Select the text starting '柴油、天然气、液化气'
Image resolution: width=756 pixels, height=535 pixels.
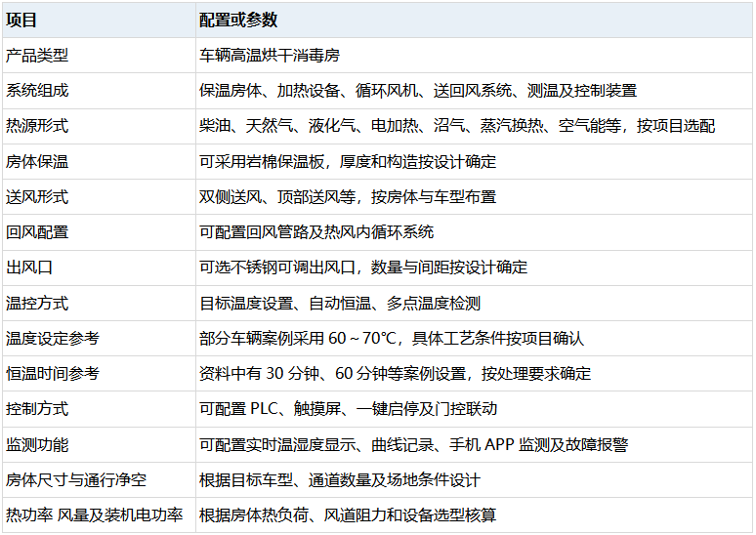click(457, 126)
